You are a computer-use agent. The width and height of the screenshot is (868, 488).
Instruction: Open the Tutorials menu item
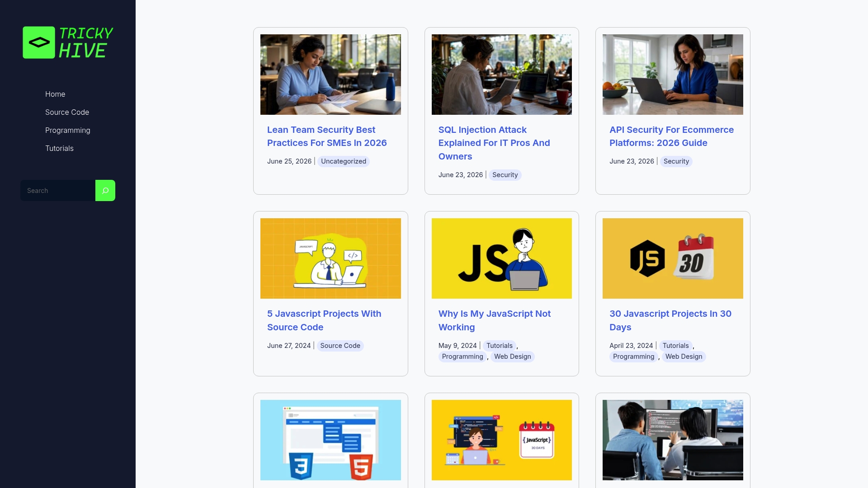(x=59, y=148)
